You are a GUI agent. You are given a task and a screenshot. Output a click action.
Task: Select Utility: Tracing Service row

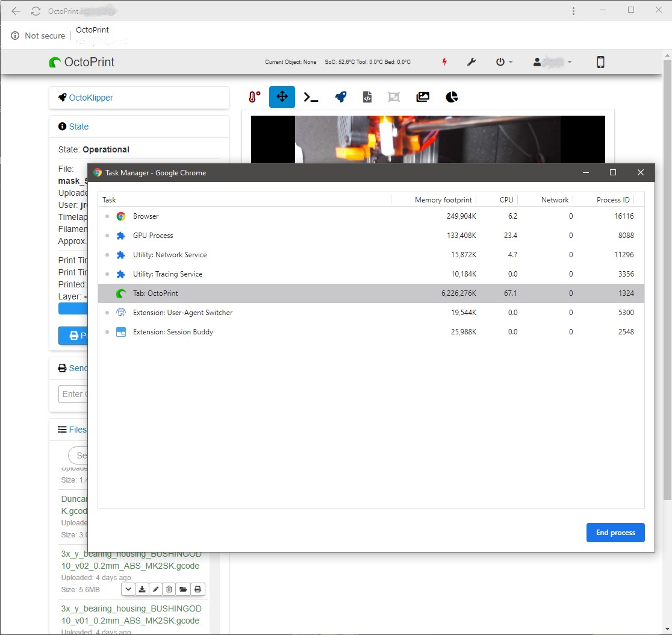[x=371, y=274]
